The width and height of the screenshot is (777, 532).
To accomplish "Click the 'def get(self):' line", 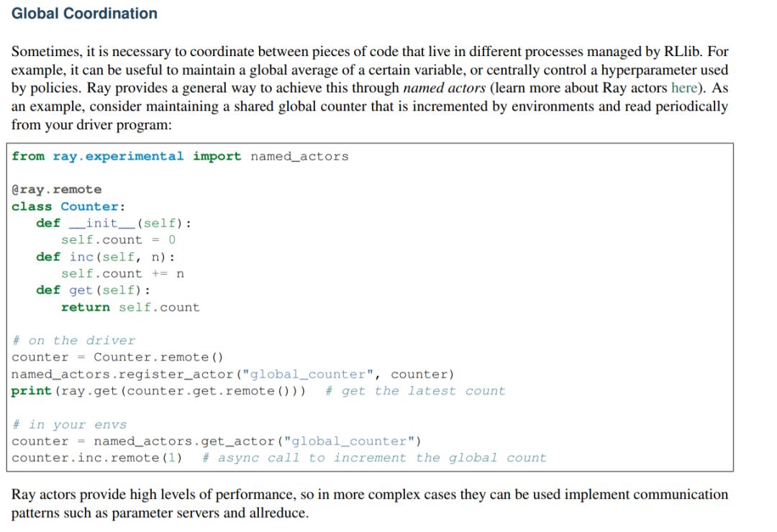I will click(x=94, y=290).
